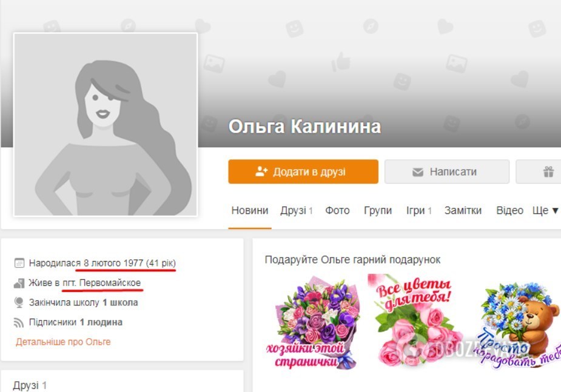Click the add-person icon on orange button
561x392 pixels.
click(x=261, y=172)
